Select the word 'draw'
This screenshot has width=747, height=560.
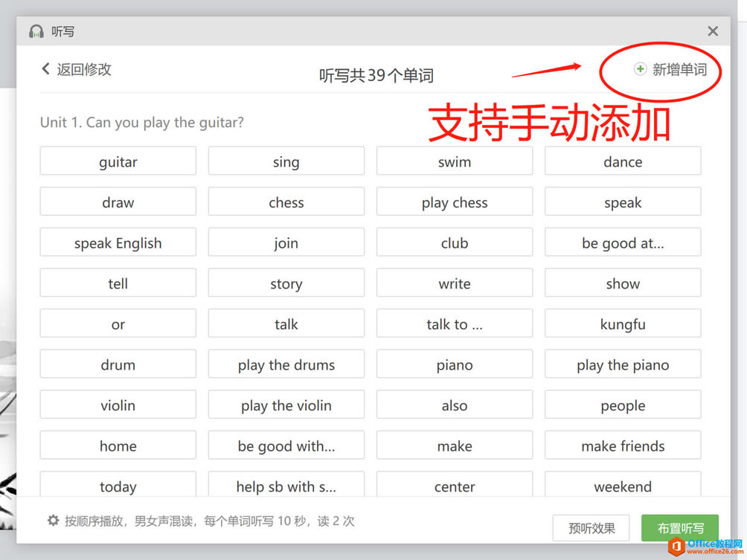[118, 202]
